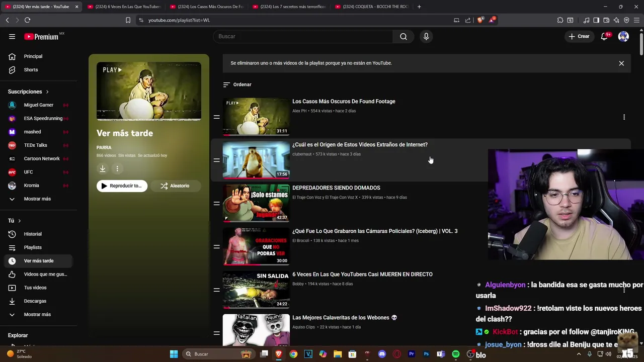The width and height of the screenshot is (644, 362).
Task: Click the Brave Rewards triangle icon
Action: pyautogui.click(x=492, y=20)
